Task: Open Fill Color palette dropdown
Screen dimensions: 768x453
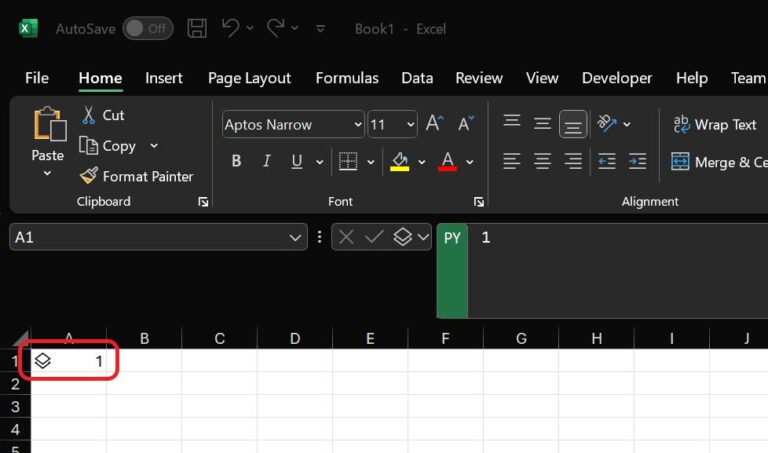Action: point(422,162)
